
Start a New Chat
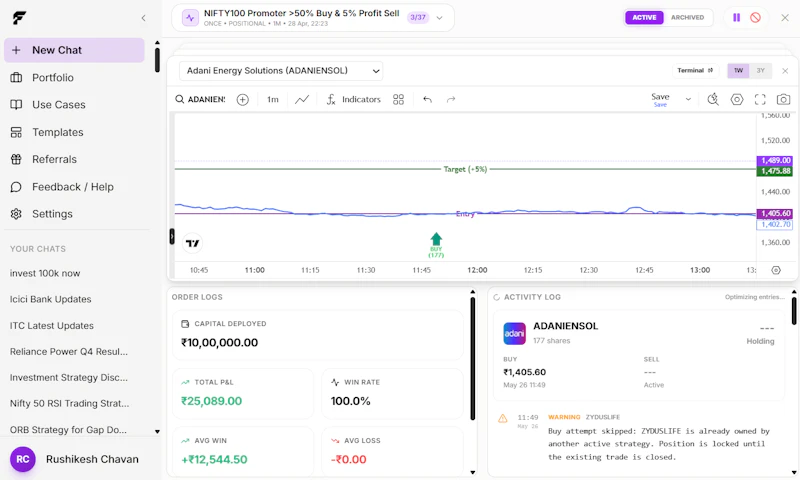coord(74,50)
